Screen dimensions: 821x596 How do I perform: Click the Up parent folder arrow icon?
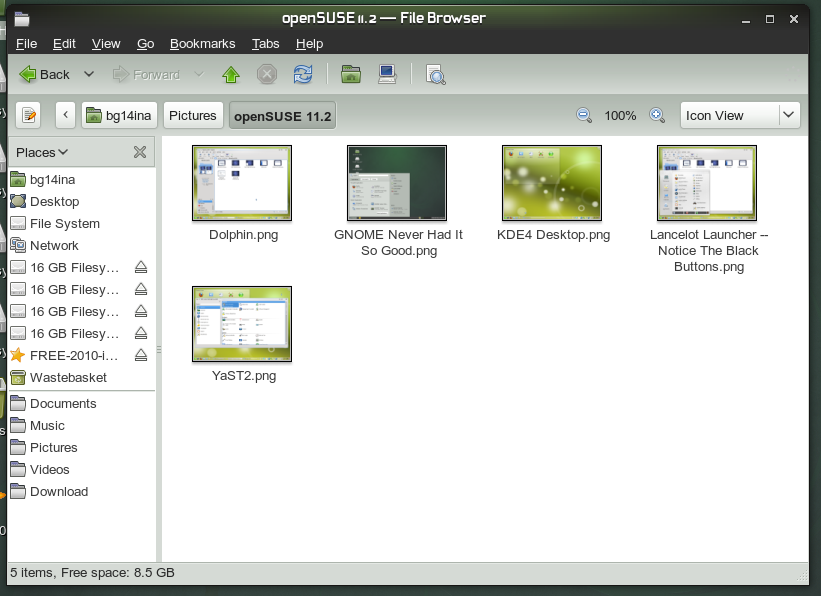coord(231,74)
